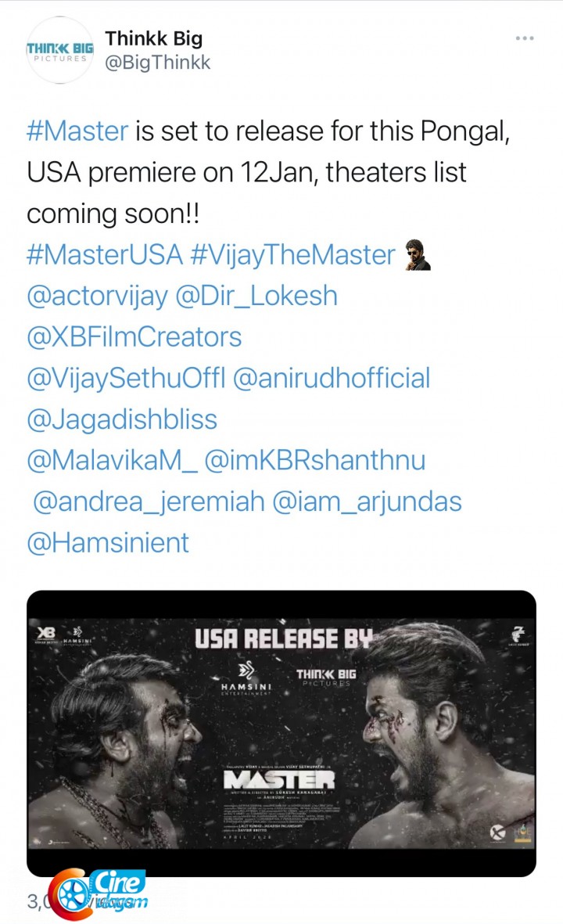Open the #VijayTheMaster hashtag

tap(293, 255)
